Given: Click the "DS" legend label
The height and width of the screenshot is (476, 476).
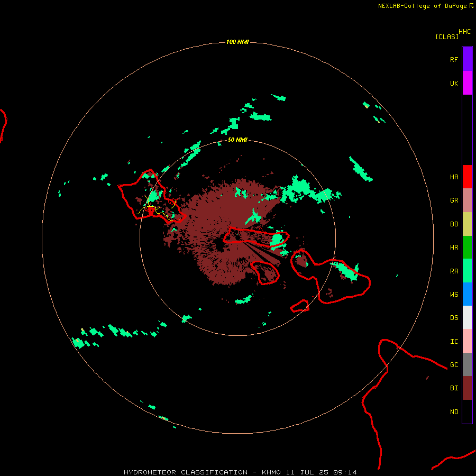Looking at the screenshot, I should (x=454, y=318).
